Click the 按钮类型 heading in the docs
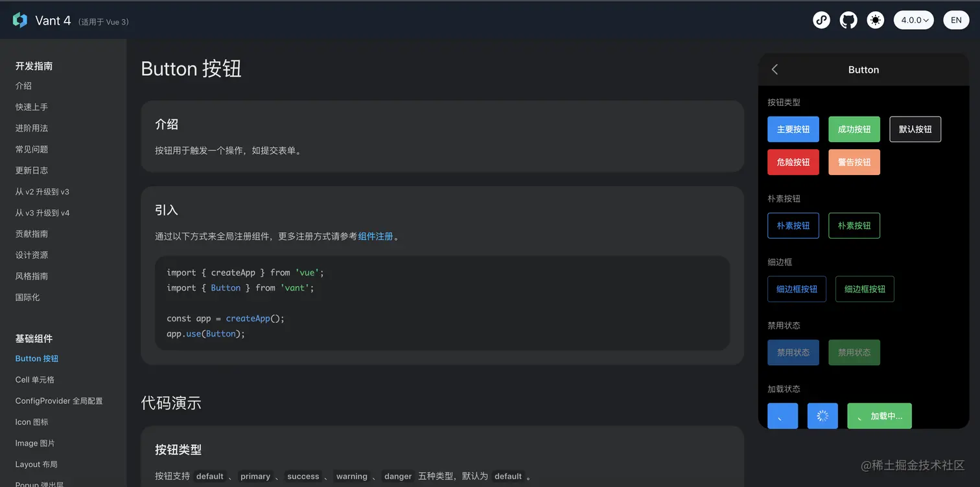Screen dimensions: 980x487 pos(178,449)
